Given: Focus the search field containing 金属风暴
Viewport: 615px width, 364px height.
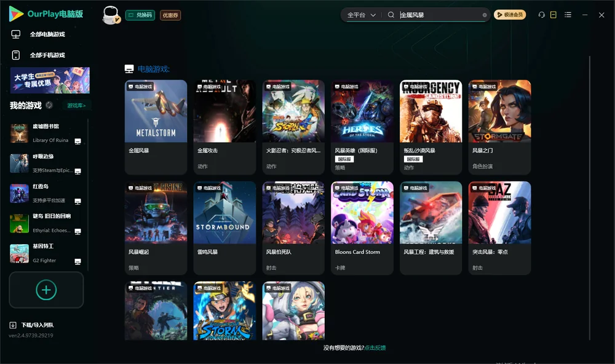Looking at the screenshot, I should (x=439, y=15).
